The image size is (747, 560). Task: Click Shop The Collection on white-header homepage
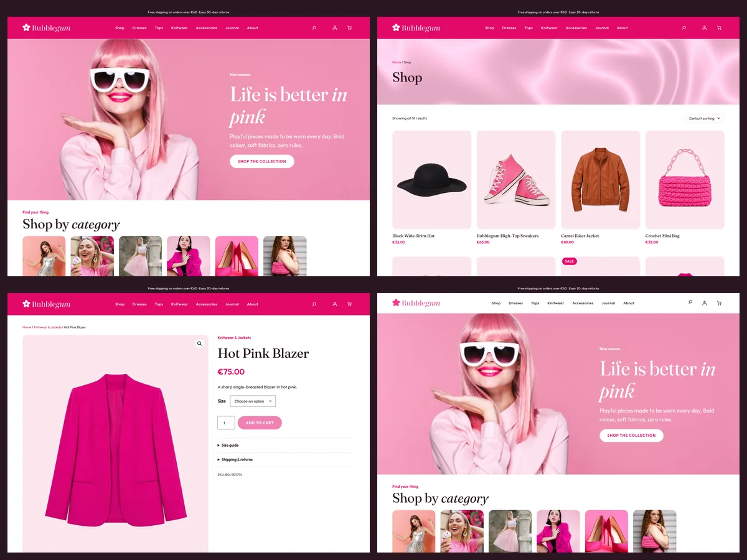click(632, 436)
